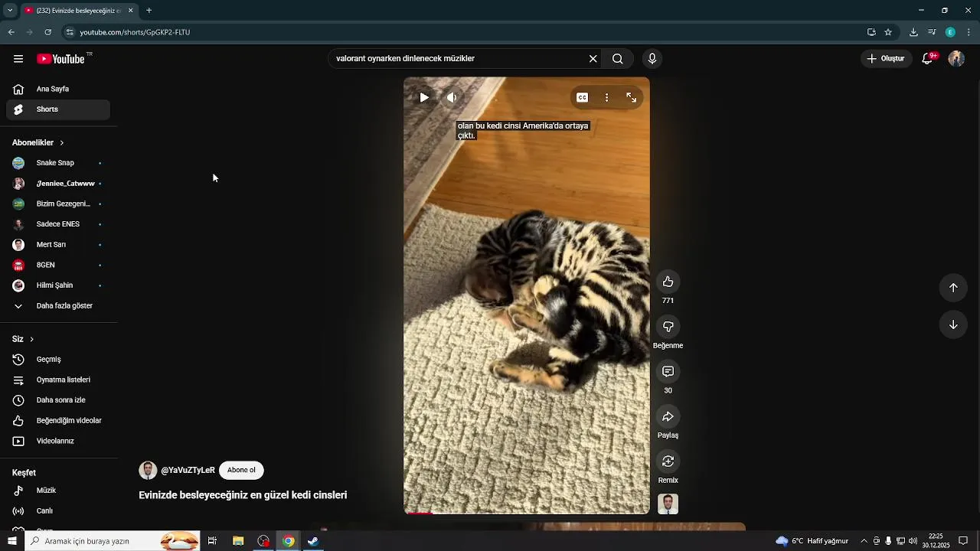Open the notifications bell

pyautogui.click(x=928, y=59)
